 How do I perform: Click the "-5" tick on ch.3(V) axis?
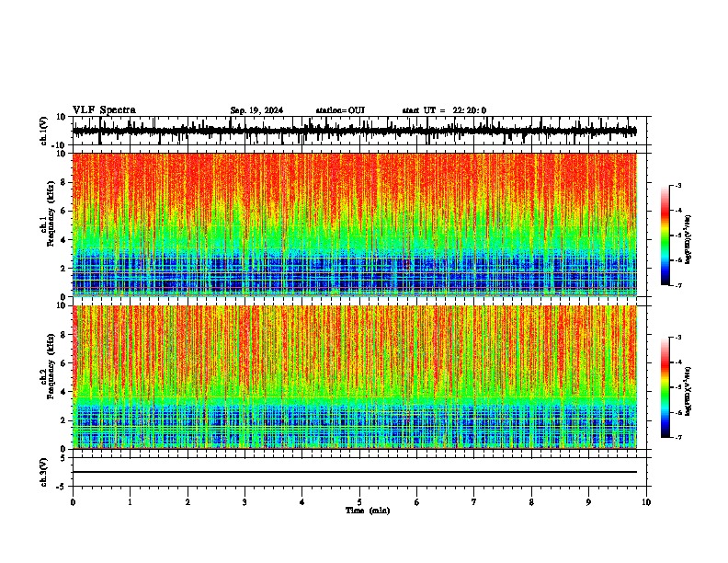pos(62,487)
